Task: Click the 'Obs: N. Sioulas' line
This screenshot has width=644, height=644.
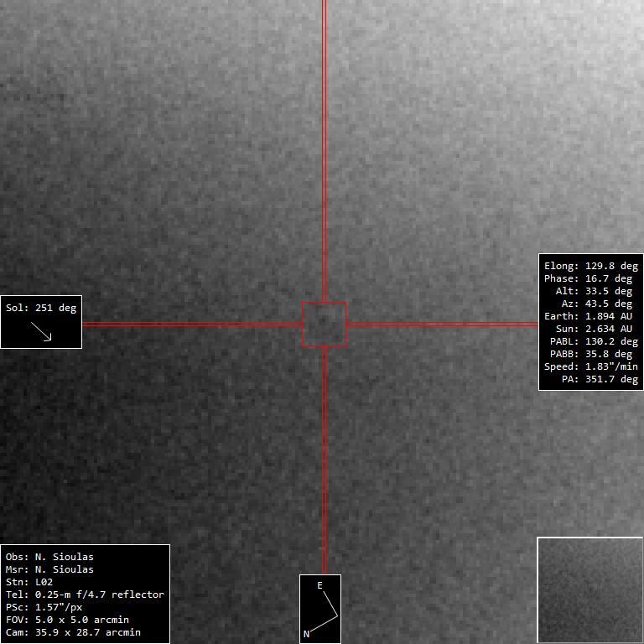Action: pos(49,557)
